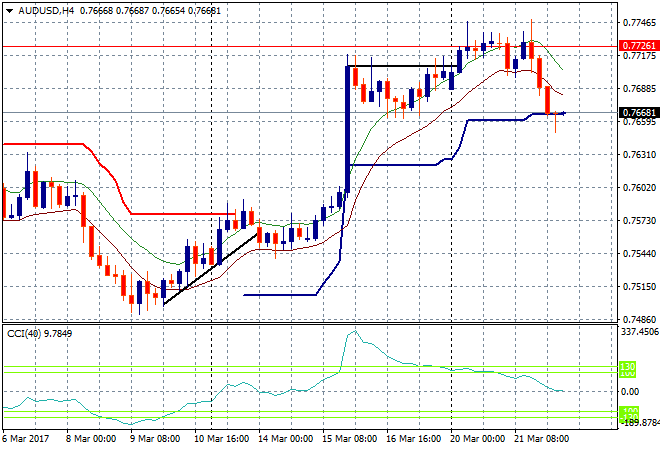Viewport: 660px width, 450px height.
Task: Select the AUDUSD,H4 chart title text
Action: pos(46,11)
